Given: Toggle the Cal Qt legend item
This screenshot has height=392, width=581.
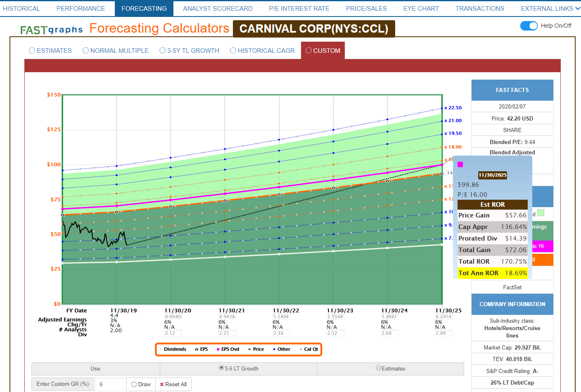Looking at the screenshot, I should (x=309, y=349).
